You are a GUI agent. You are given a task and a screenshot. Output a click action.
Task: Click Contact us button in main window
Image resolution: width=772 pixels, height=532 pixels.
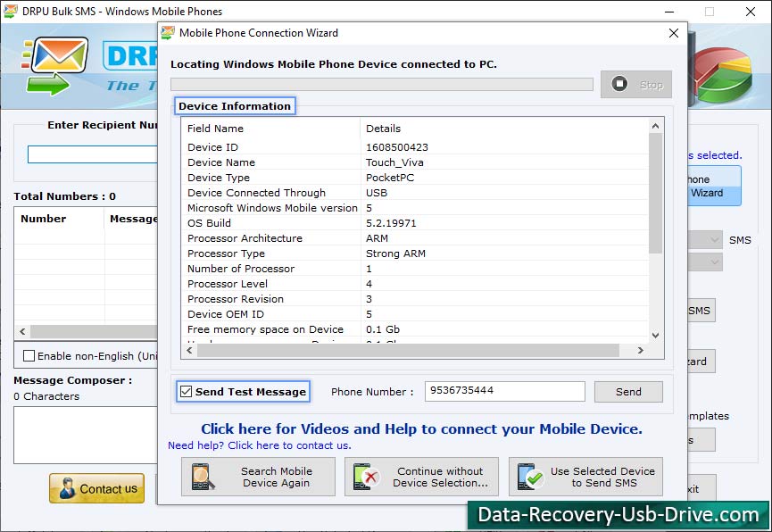pos(97,488)
